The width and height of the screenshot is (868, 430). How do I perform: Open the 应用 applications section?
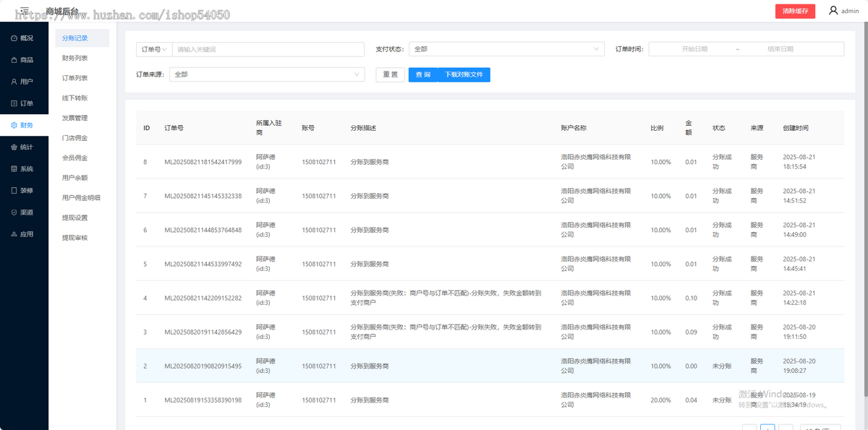point(24,233)
